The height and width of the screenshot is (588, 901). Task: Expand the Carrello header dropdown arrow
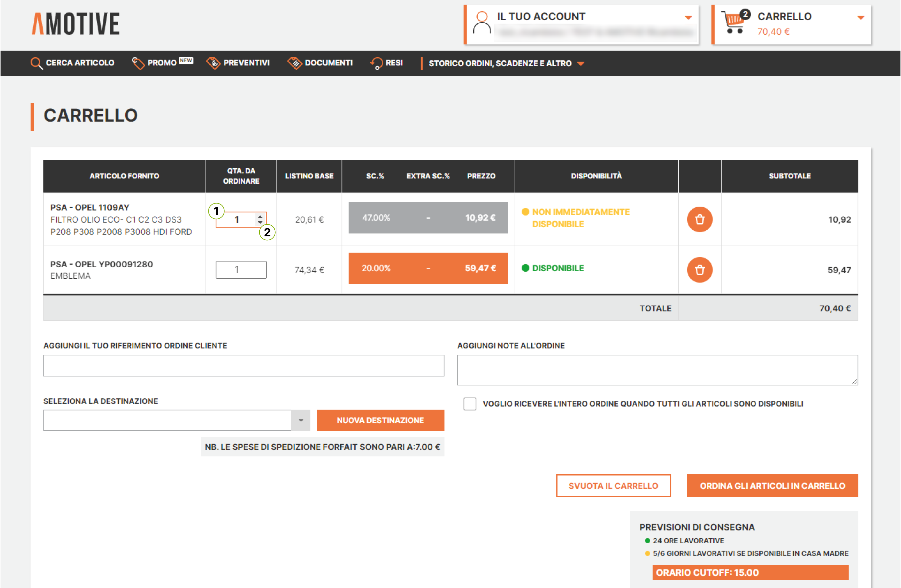coord(861,17)
